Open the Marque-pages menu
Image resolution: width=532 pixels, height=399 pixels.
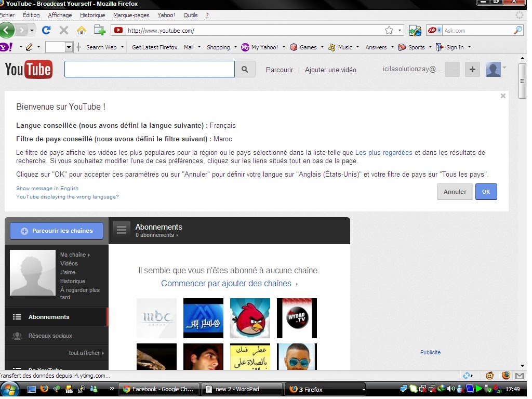(131, 15)
